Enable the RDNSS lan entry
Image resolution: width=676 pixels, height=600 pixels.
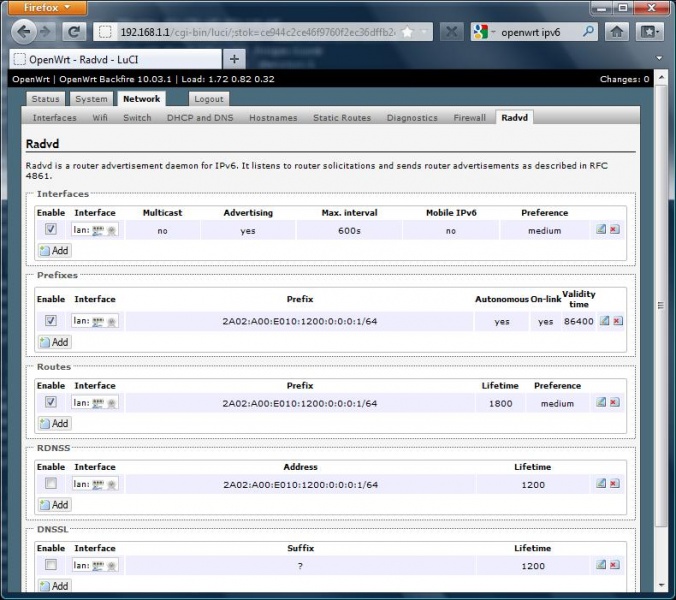pyautogui.click(x=51, y=484)
